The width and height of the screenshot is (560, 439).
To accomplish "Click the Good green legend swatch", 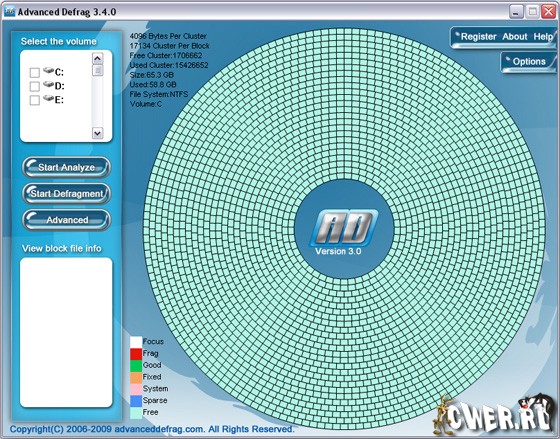I will [136, 365].
